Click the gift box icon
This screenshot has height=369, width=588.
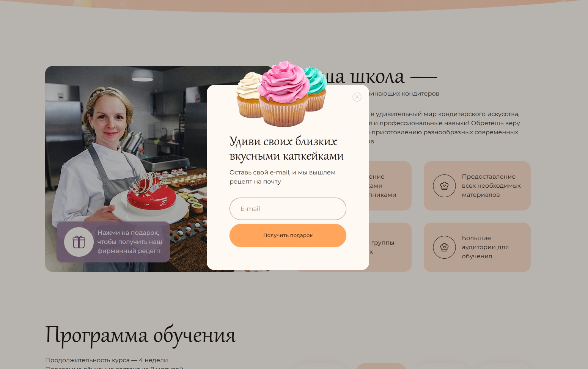pyautogui.click(x=79, y=242)
